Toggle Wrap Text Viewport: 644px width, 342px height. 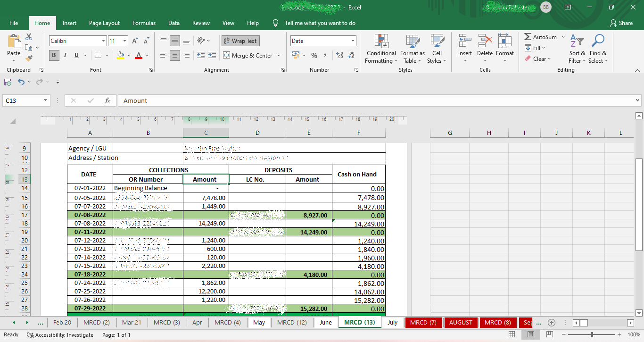(240, 41)
